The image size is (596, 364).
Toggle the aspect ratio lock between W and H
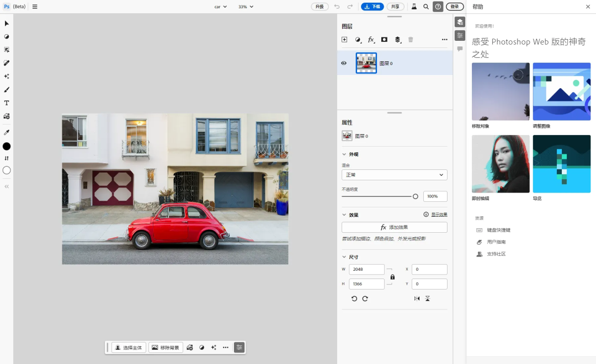392,277
